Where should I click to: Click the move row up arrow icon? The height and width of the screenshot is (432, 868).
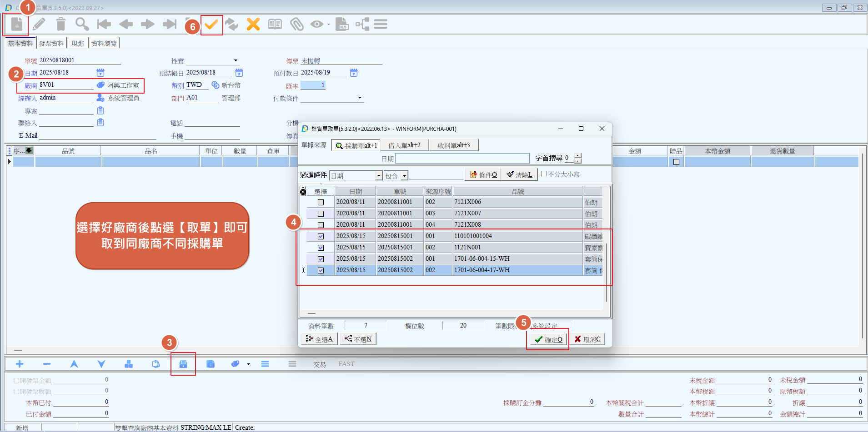(x=74, y=364)
